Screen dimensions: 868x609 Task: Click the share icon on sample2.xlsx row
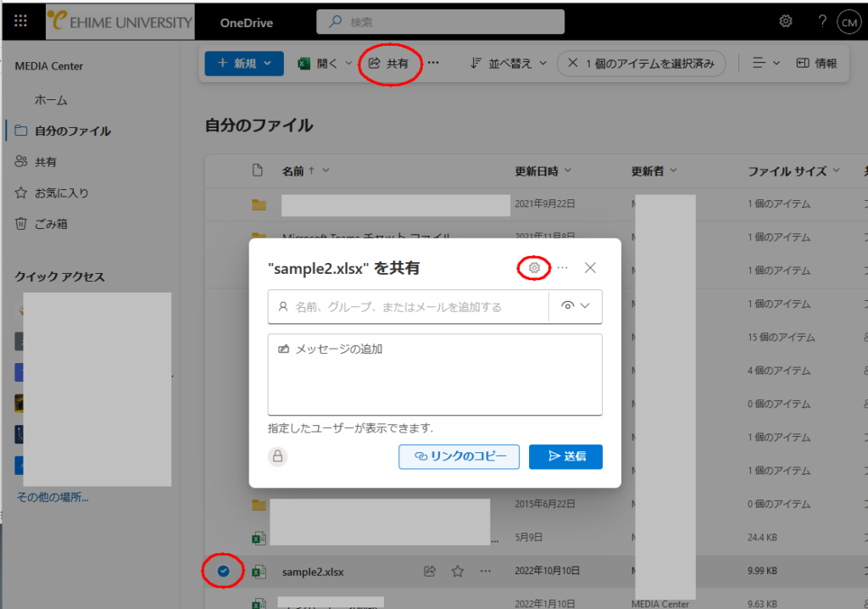[430, 572]
